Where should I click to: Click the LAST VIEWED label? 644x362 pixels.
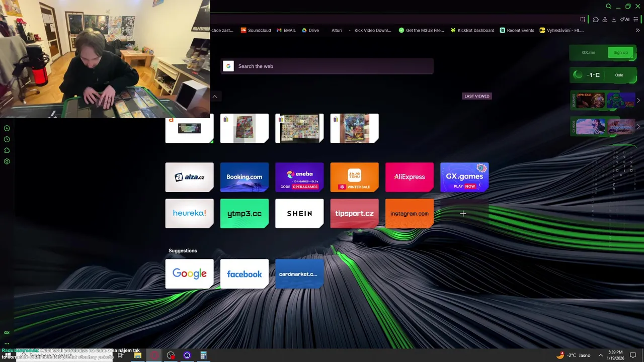pos(477,96)
